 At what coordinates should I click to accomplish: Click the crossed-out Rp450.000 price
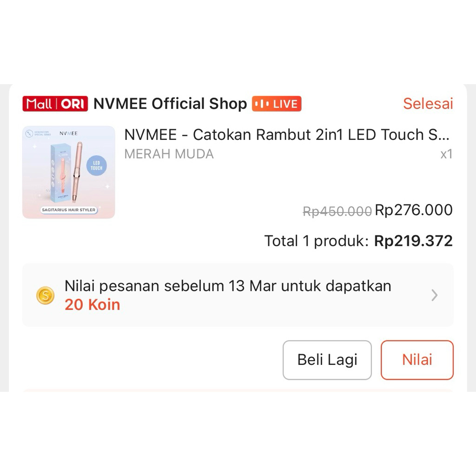point(337,211)
